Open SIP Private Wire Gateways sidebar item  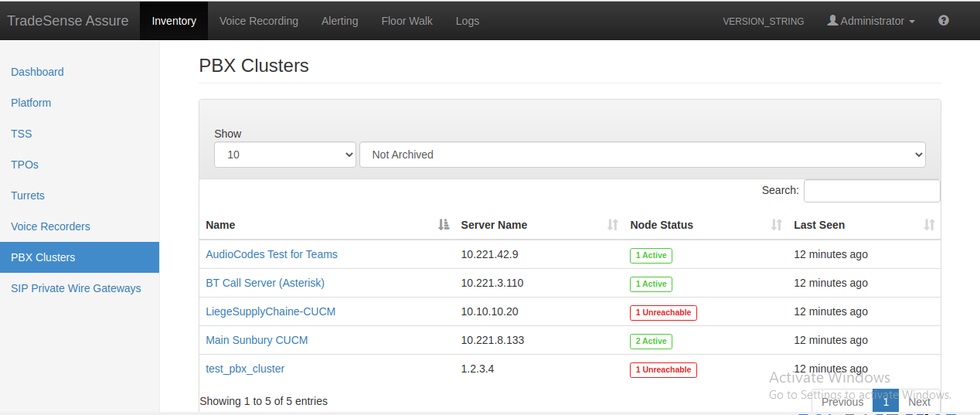point(80,288)
